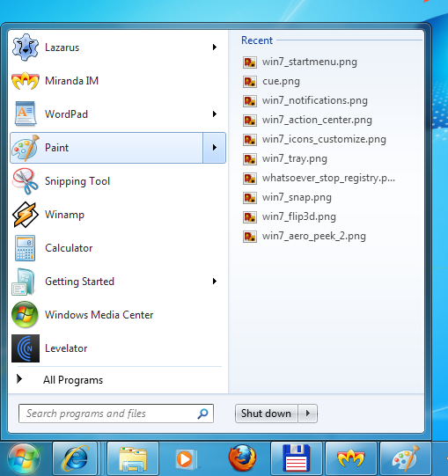Open the Shut down options arrow

[x=308, y=414]
